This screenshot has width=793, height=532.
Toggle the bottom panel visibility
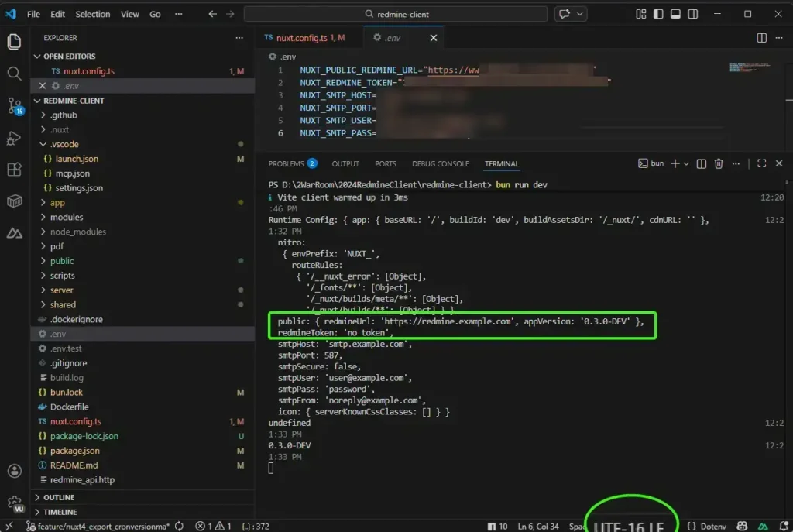(675, 14)
